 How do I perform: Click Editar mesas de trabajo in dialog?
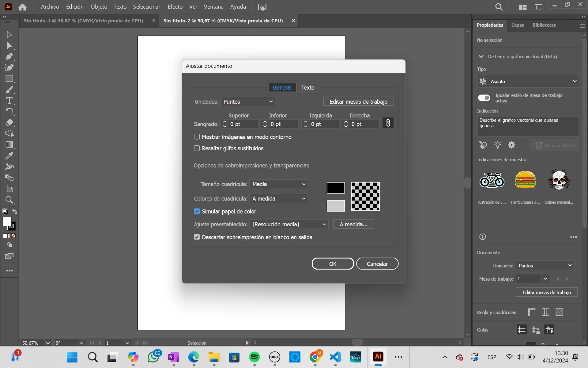click(358, 102)
